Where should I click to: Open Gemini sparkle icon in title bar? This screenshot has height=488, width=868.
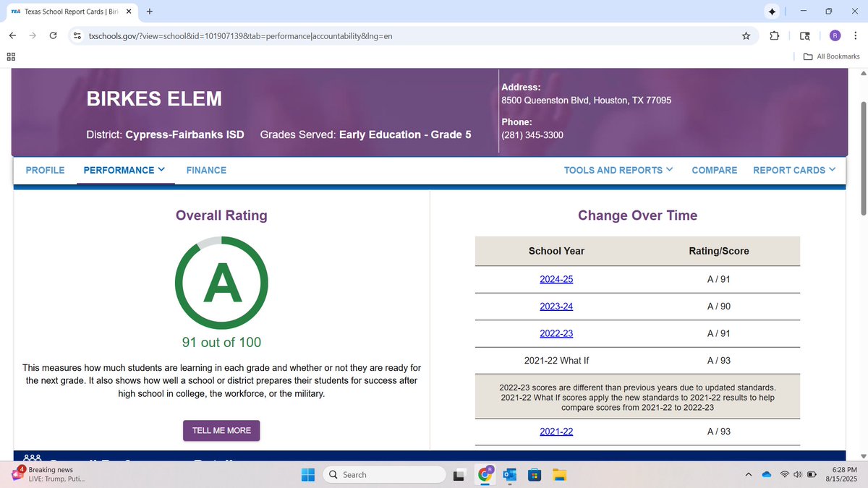pyautogui.click(x=773, y=12)
